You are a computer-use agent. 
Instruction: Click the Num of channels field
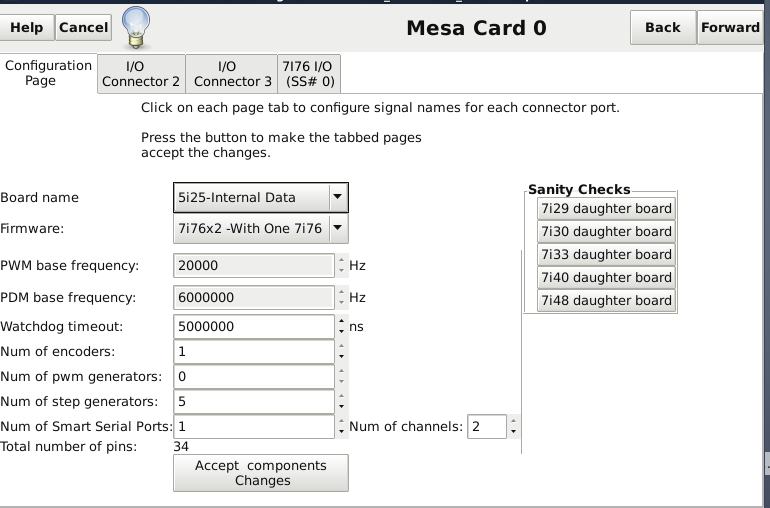[x=487, y=426]
